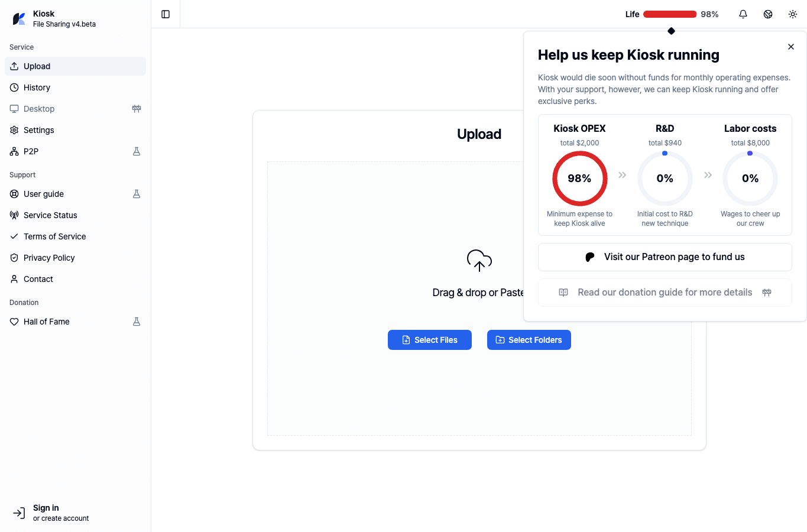Image resolution: width=807 pixels, height=532 pixels.
Task: Click the Desktop monitor icon
Action: pyautogui.click(x=14, y=109)
